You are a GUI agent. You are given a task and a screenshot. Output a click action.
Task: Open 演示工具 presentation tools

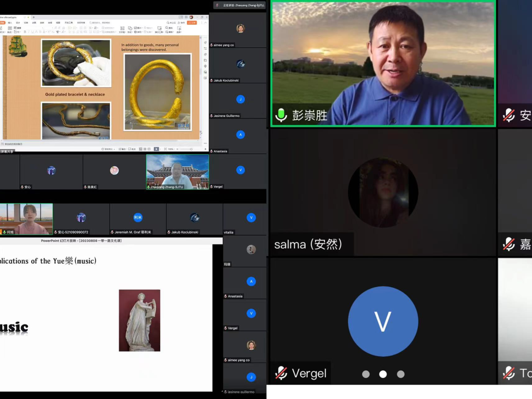click(x=159, y=30)
